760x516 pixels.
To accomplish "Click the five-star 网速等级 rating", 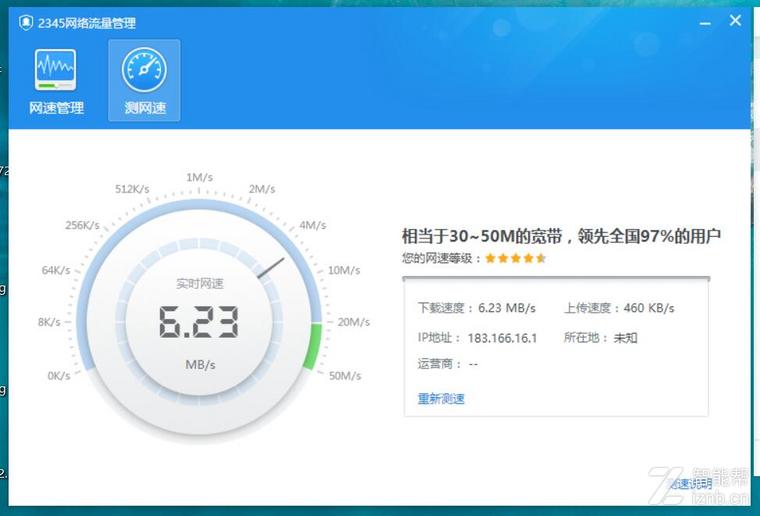I will click(x=516, y=258).
